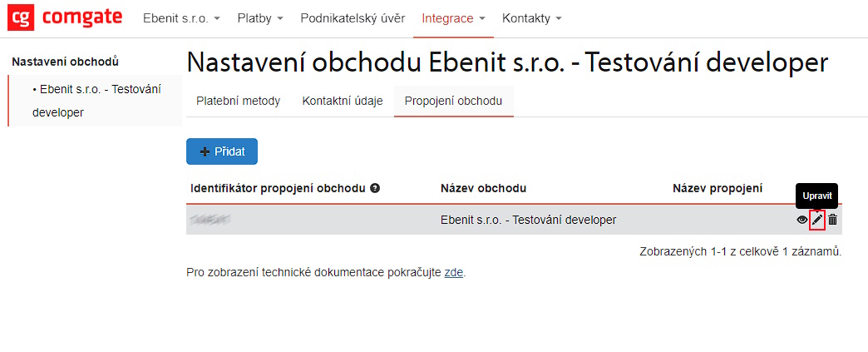Click the Název obchodu column header
This screenshot has height=352, width=868.
point(483,188)
